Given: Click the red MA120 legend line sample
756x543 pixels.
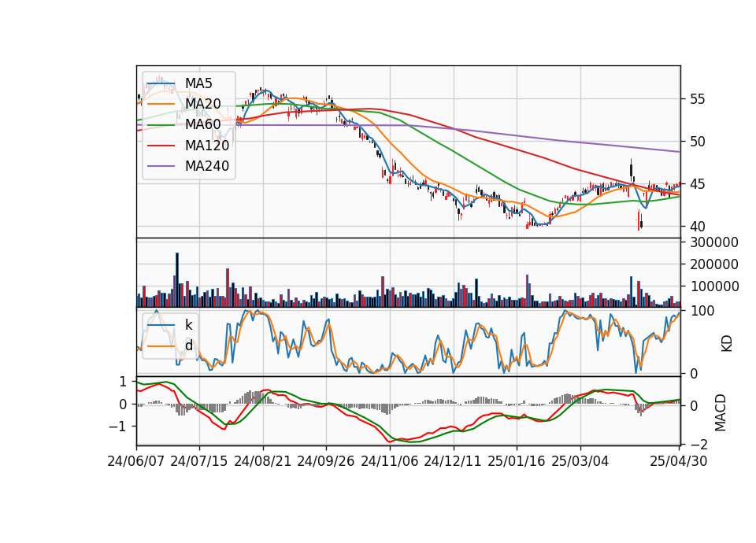Looking at the screenshot, I should click(161, 146).
